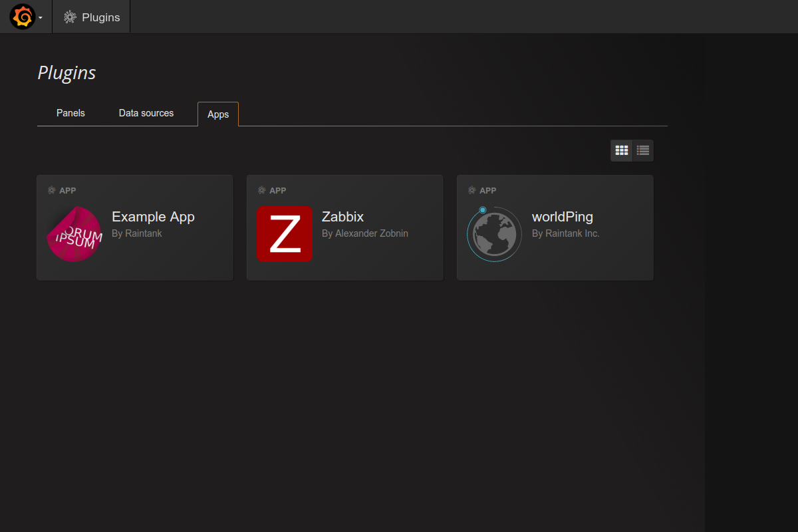Click the red Zabbix Z logo
798x532 pixels.
click(285, 234)
